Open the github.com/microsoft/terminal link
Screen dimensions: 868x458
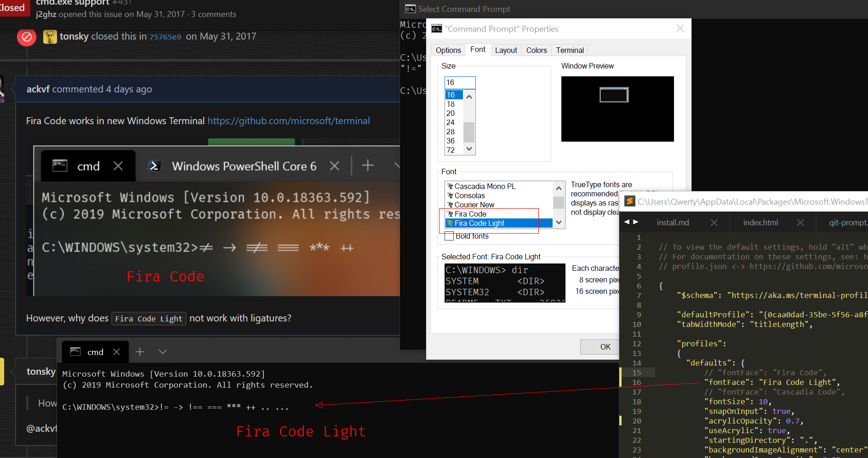[289, 121]
